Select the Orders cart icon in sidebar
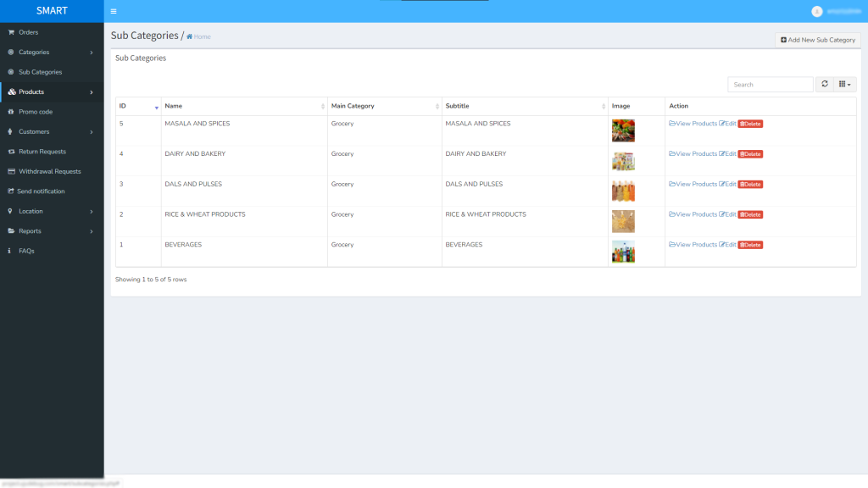Screen dimensions: 868x488 tap(12, 32)
